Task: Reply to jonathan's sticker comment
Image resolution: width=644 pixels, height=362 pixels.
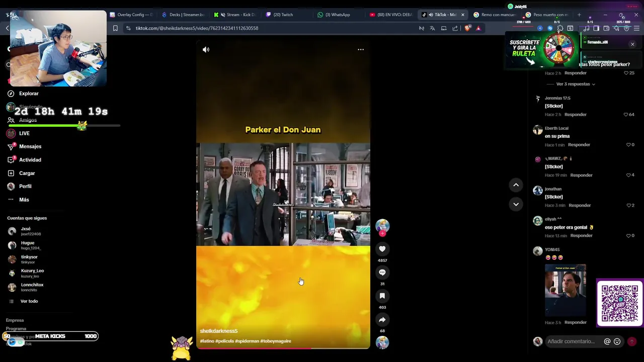Action: pyautogui.click(x=580, y=205)
